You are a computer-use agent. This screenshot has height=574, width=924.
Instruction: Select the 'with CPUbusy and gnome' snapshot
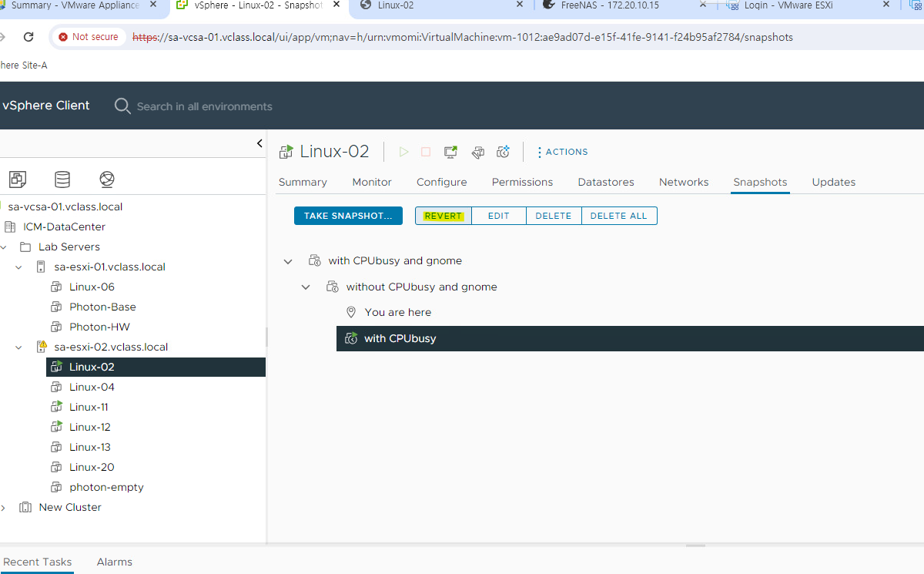[395, 260]
